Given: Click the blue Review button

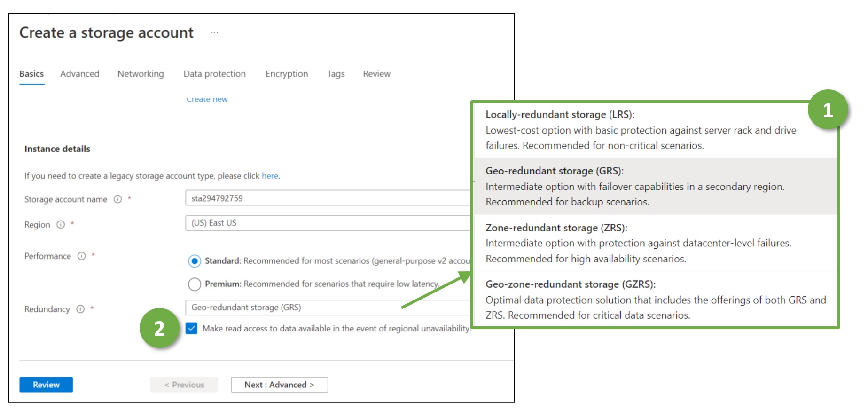Looking at the screenshot, I should pyautogui.click(x=46, y=385).
